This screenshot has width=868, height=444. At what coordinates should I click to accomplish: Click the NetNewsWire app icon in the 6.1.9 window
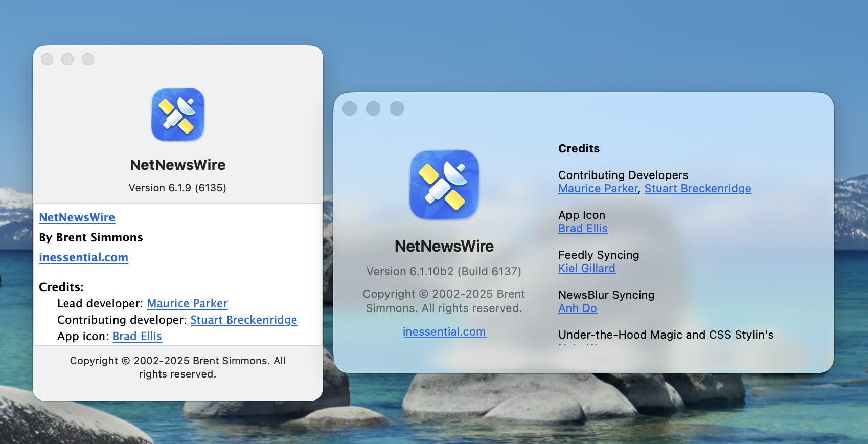click(x=178, y=115)
